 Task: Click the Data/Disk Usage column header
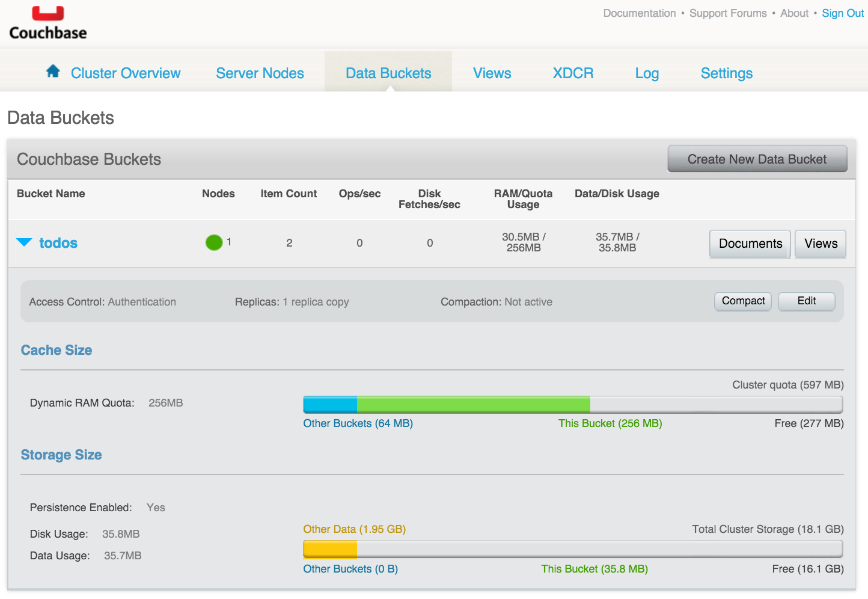[x=617, y=194]
